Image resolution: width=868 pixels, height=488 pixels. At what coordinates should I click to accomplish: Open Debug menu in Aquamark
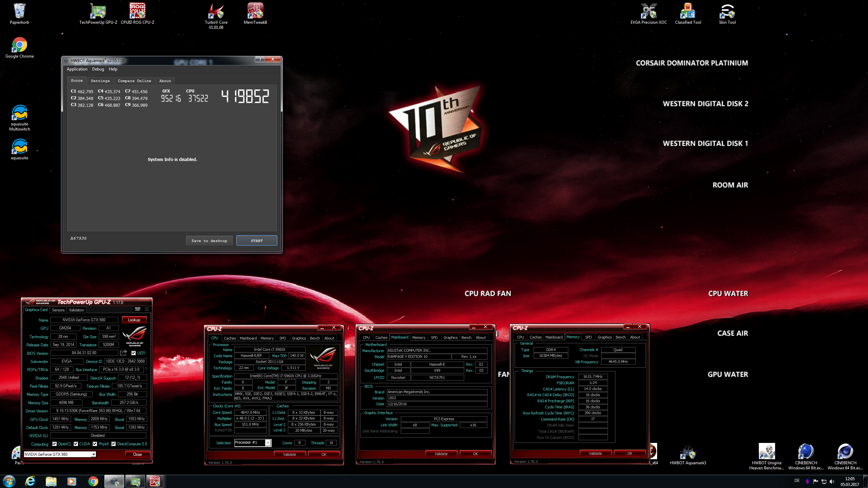coord(98,69)
